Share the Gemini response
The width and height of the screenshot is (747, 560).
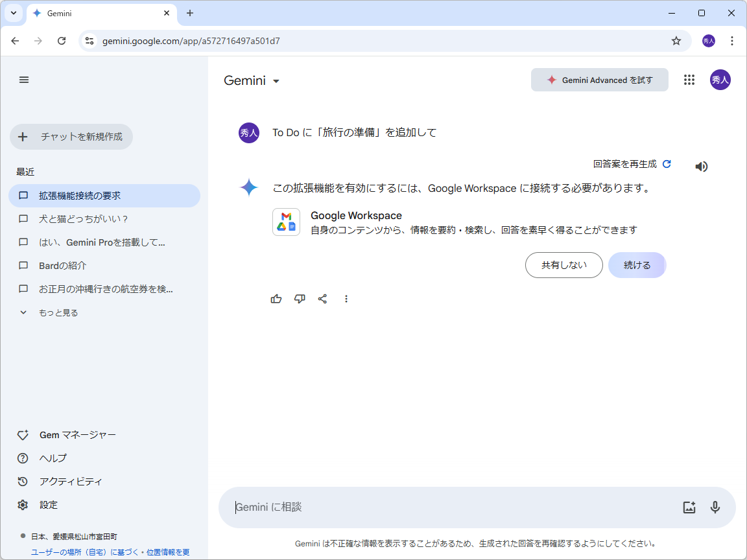click(323, 298)
